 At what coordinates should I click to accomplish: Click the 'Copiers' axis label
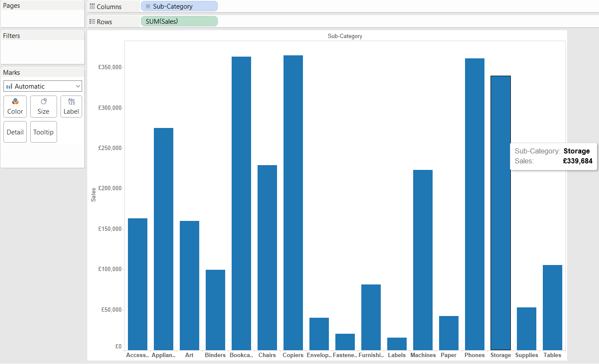(x=293, y=355)
